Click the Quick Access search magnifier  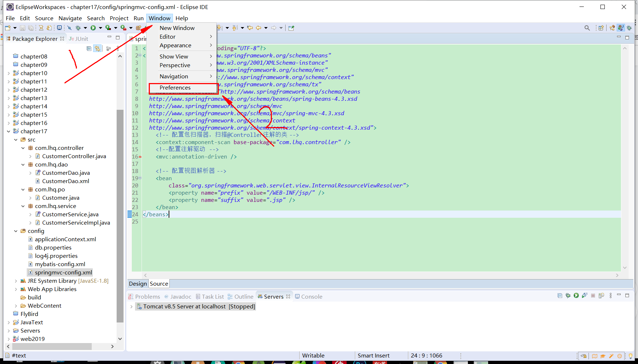point(587,28)
